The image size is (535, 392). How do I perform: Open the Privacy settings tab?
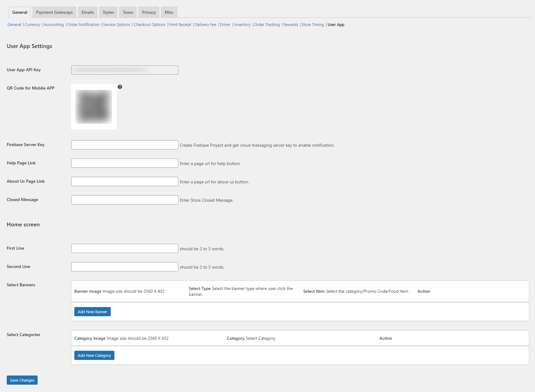click(x=149, y=12)
